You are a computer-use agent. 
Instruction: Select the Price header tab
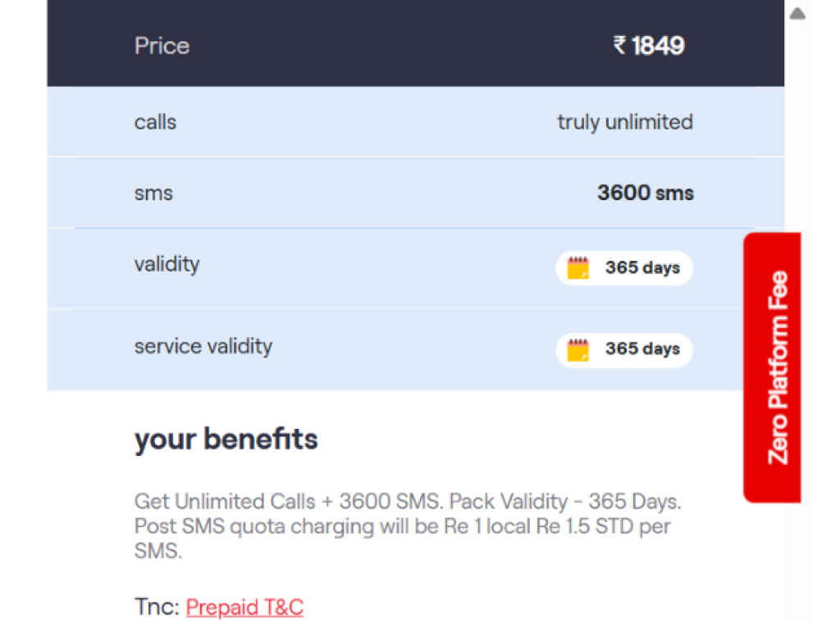pyautogui.click(x=162, y=46)
